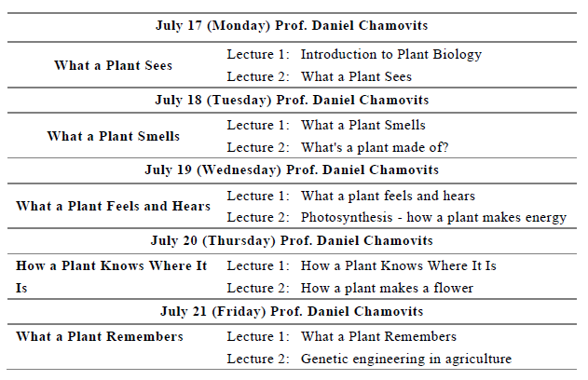Screen dimensions: 588x380
Task: Select the July 18 (Tuesday) header row
Action: (x=292, y=99)
